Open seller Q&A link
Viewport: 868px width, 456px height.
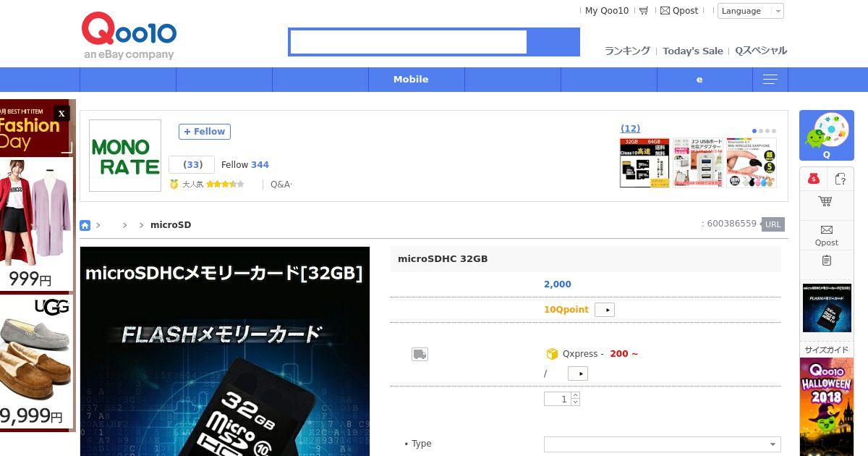(281, 185)
